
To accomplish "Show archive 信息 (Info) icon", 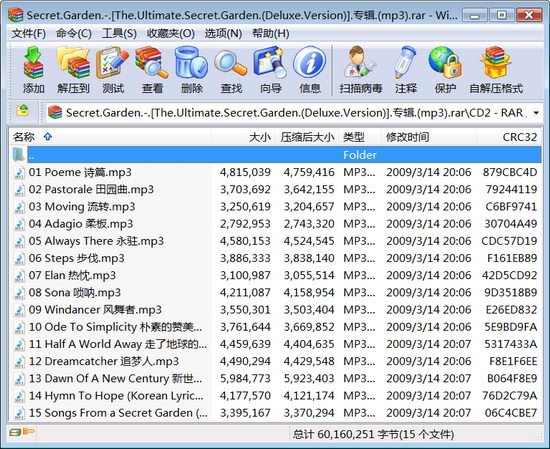I will pyautogui.click(x=310, y=70).
